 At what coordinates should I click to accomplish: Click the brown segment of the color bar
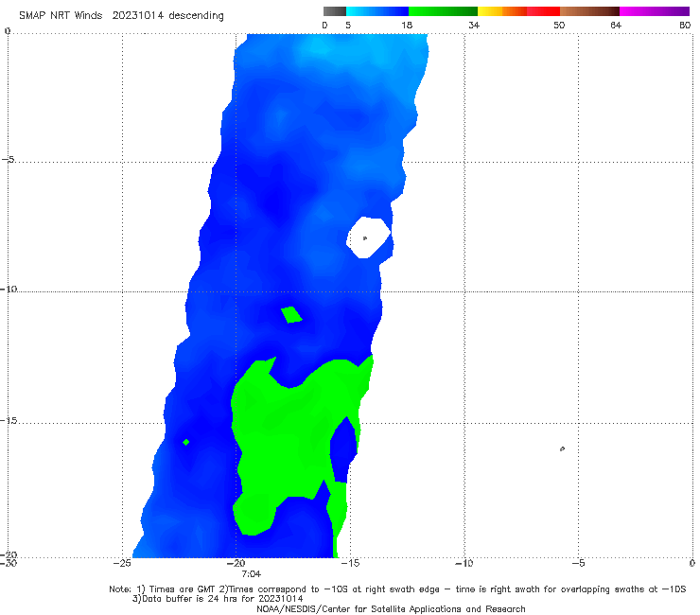(x=589, y=11)
